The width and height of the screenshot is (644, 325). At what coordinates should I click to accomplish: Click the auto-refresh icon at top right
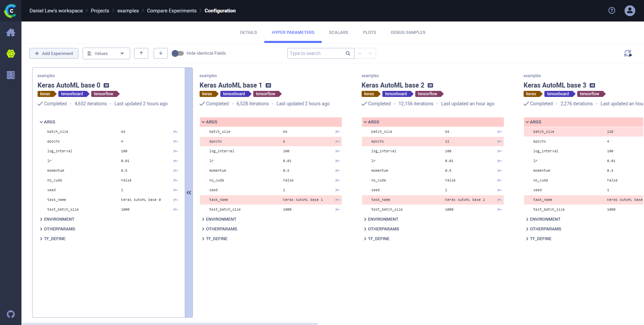[x=628, y=53]
